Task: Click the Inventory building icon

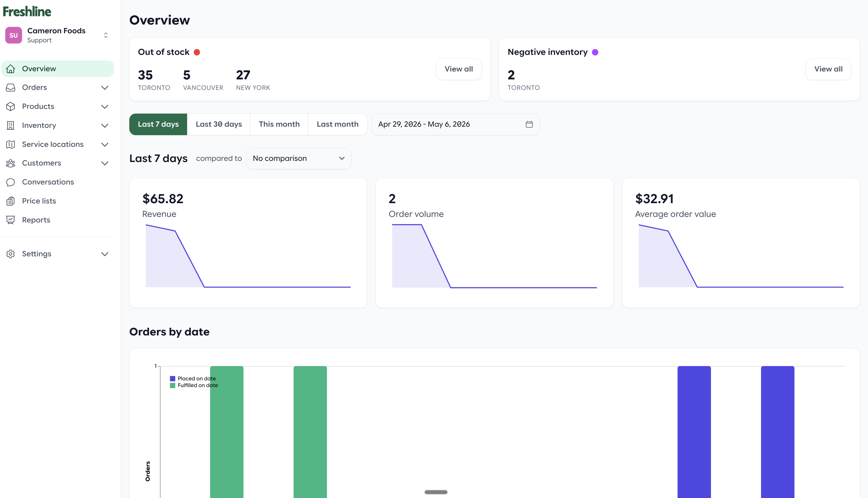Action: point(11,126)
